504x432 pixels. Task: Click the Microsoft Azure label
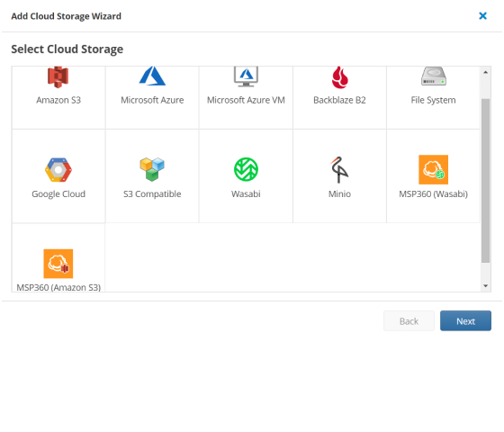[152, 100]
